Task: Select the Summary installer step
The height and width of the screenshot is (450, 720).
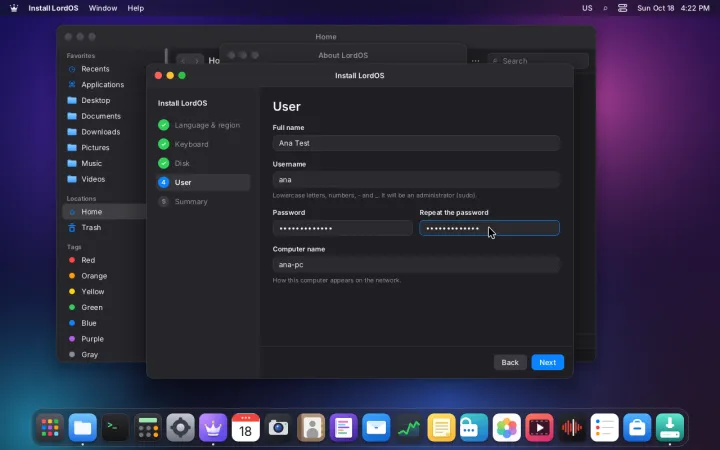Action: [x=203, y=202]
